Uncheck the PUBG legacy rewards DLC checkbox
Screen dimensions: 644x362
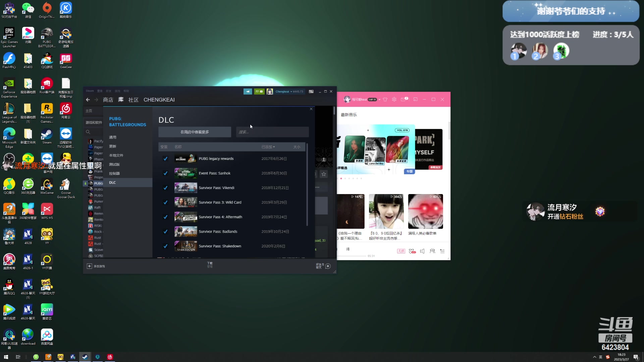165,159
